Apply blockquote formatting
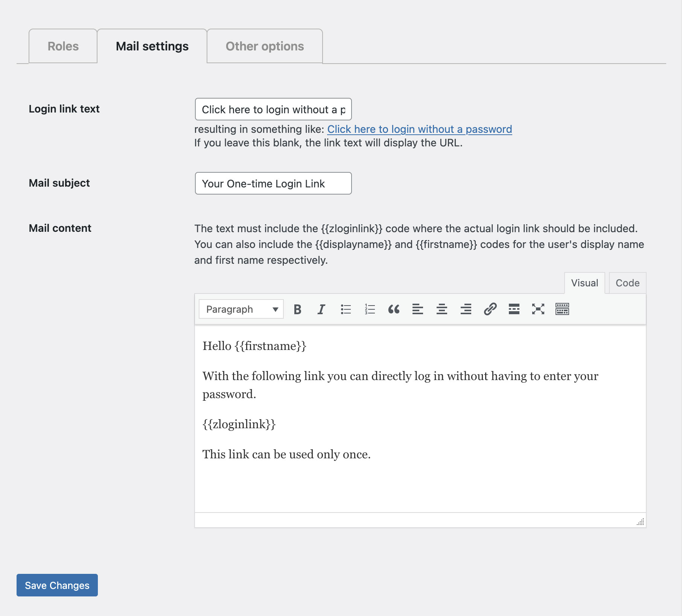The image size is (682, 616). point(394,309)
